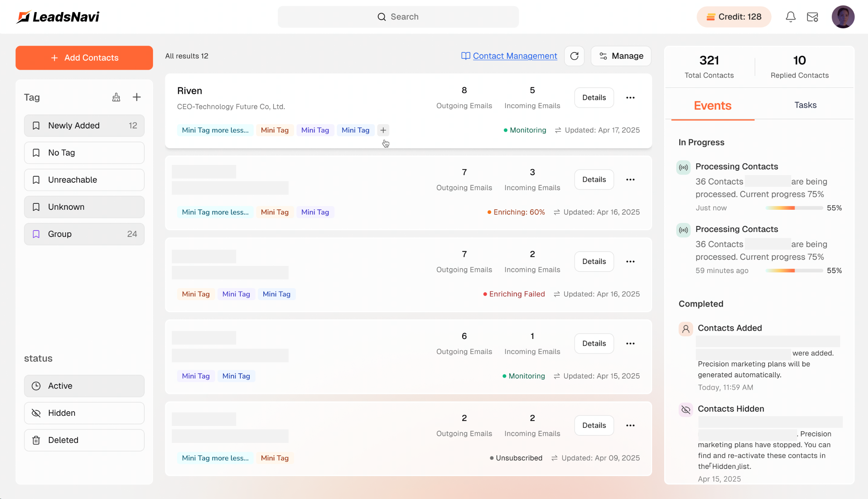Viewport: 868px width, 499px height.
Task: Open the mail settings envelope icon
Action: (812, 17)
